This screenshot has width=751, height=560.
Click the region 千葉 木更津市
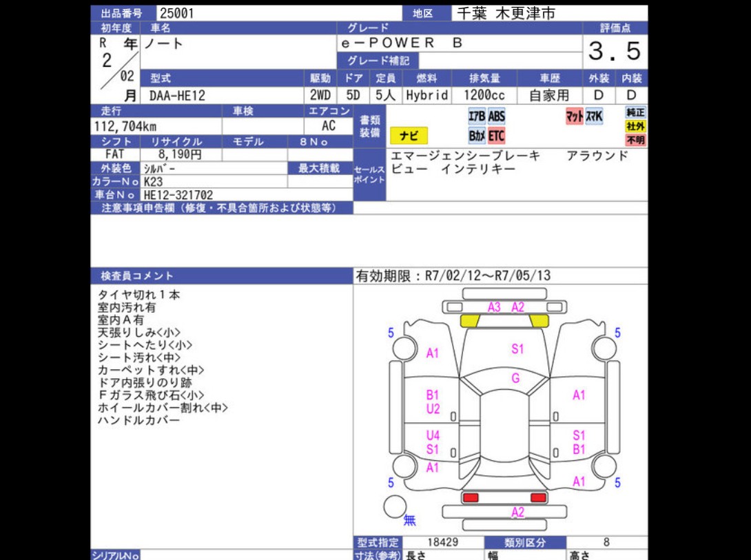tap(506, 13)
